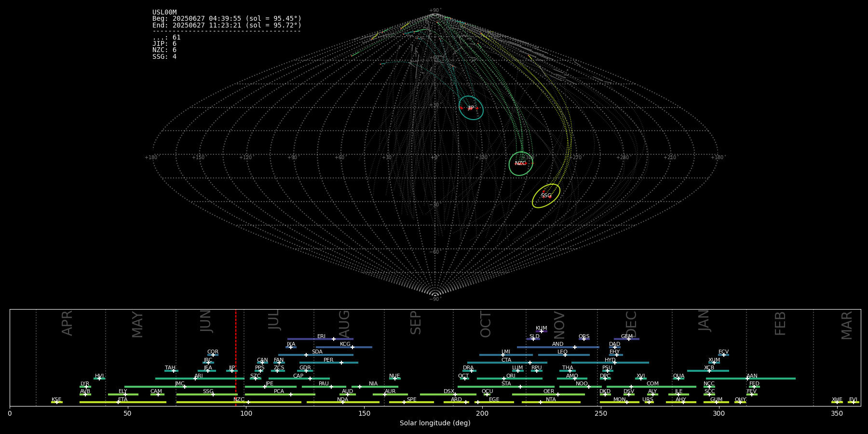The width and height of the screenshot is (868, 434).
Task: Click the SDA shower label in the timeline
Action: click(x=317, y=352)
